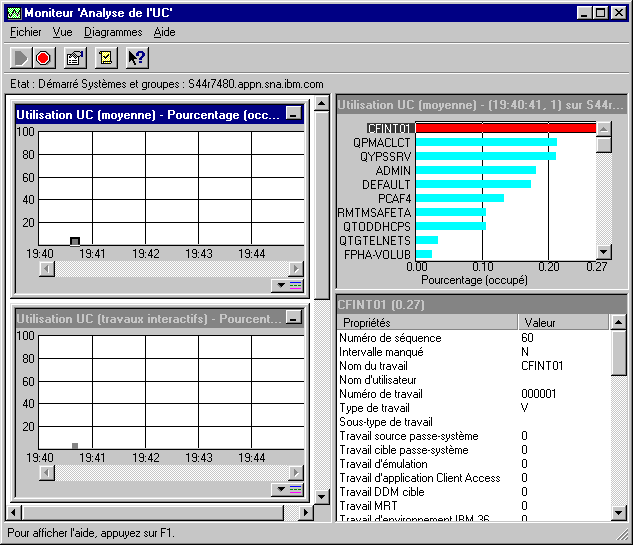The width and height of the screenshot is (633, 545).
Task: Select the Travail MRT row
Action: coord(473,506)
